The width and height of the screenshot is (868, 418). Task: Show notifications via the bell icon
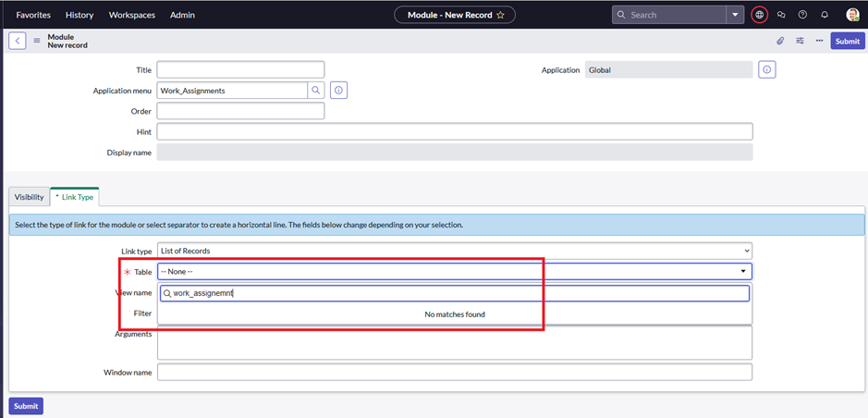coord(825,15)
